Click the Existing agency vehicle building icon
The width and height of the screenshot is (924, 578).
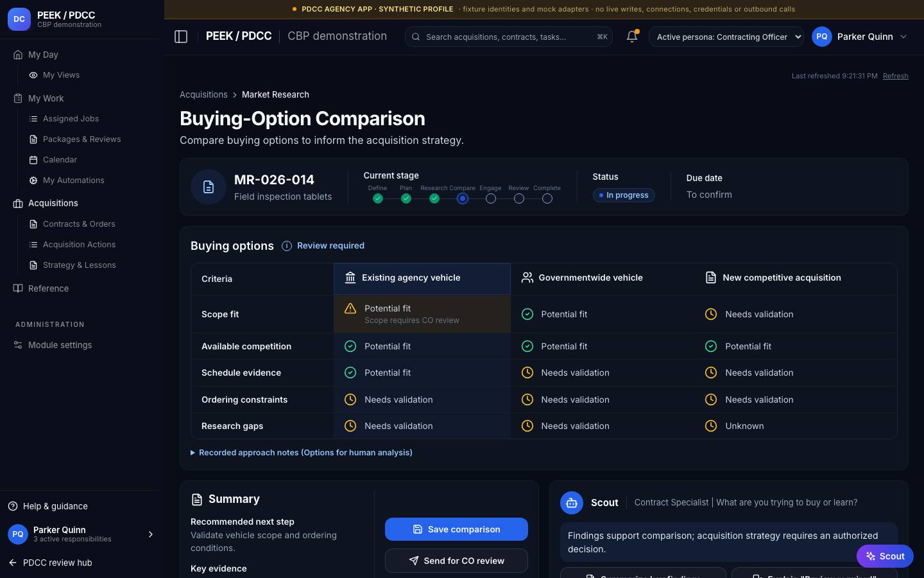tap(350, 277)
